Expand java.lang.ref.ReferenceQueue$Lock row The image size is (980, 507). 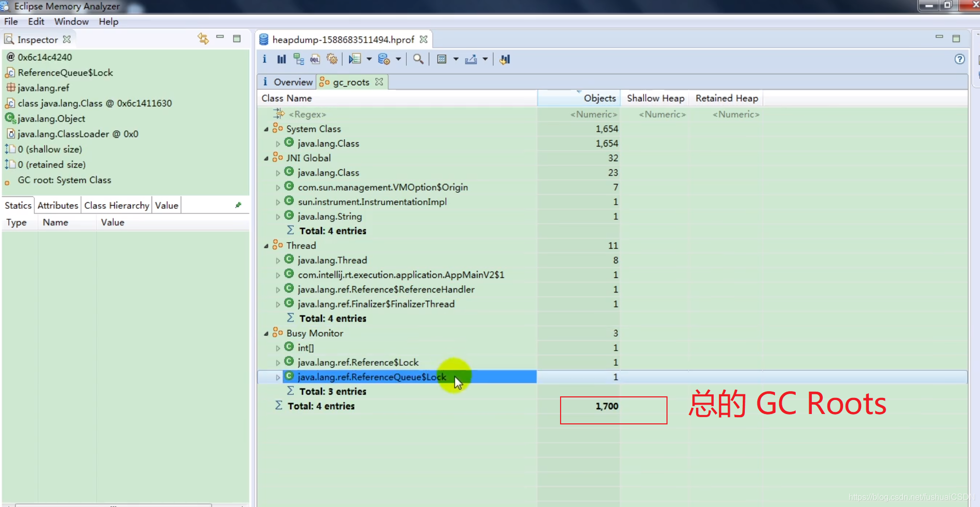[x=278, y=377]
